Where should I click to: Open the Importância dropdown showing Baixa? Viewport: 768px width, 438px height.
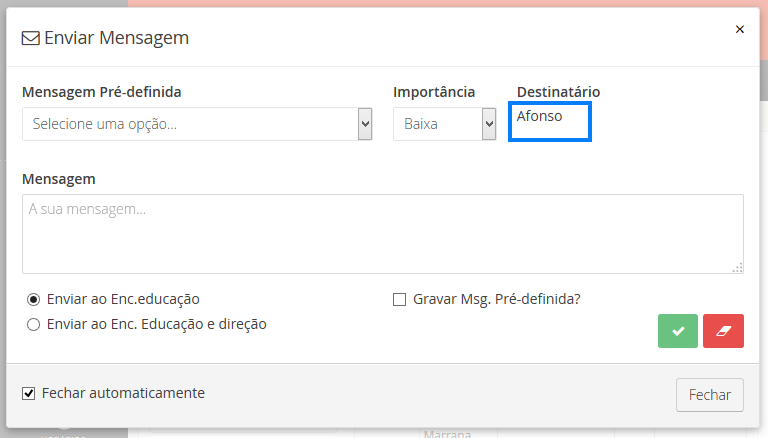click(444, 124)
